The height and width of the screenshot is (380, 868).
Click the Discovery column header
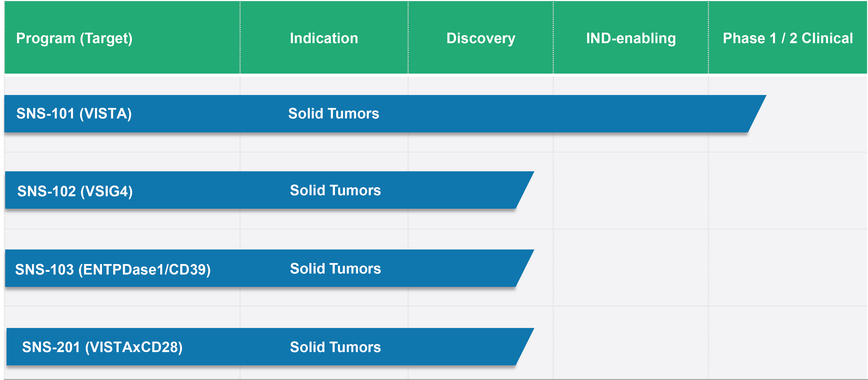tap(480, 38)
